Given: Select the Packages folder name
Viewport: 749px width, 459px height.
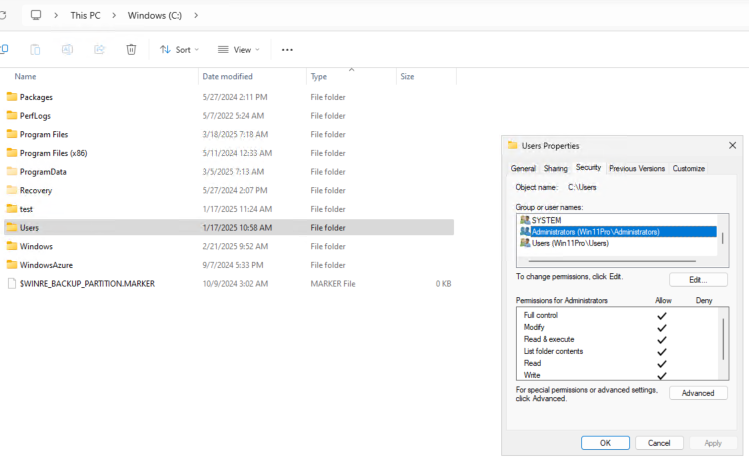Looking at the screenshot, I should tap(36, 97).
